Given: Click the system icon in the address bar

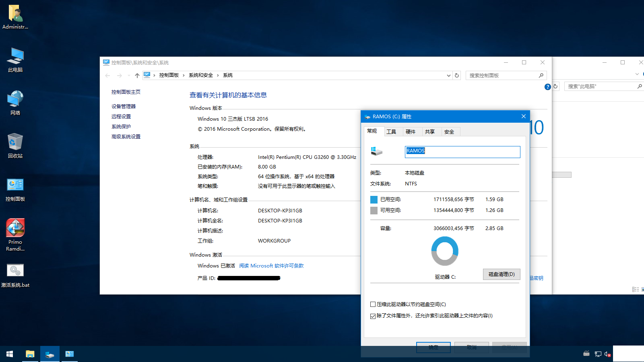Looking at the screenshot, I should pyautogui.click(x=147, y=75).
